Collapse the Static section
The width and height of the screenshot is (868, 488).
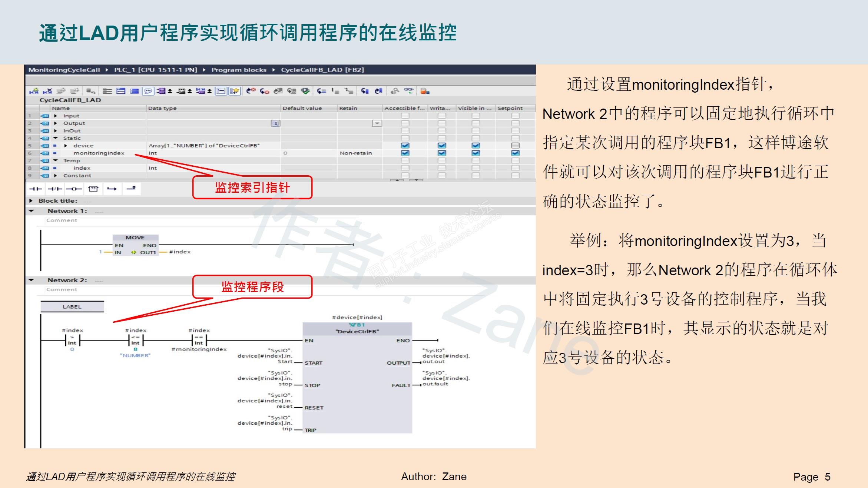(x=56, y=138)
